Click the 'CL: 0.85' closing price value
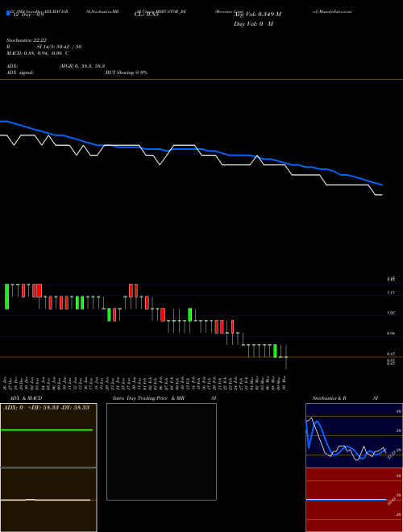The height and width of the screenshot is (532, 403). pyautogui.click(x=146, y=15)
